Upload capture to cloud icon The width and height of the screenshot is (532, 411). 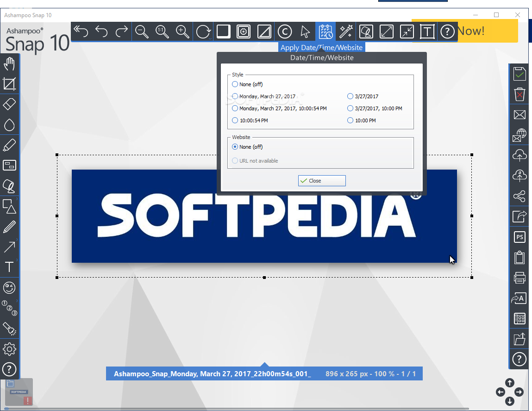click(519, 155)
